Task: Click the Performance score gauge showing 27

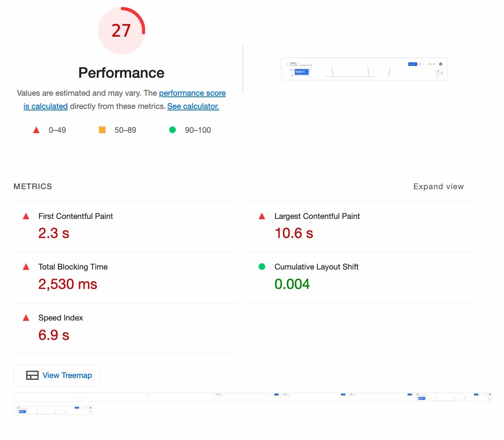Action: (121, 31)
